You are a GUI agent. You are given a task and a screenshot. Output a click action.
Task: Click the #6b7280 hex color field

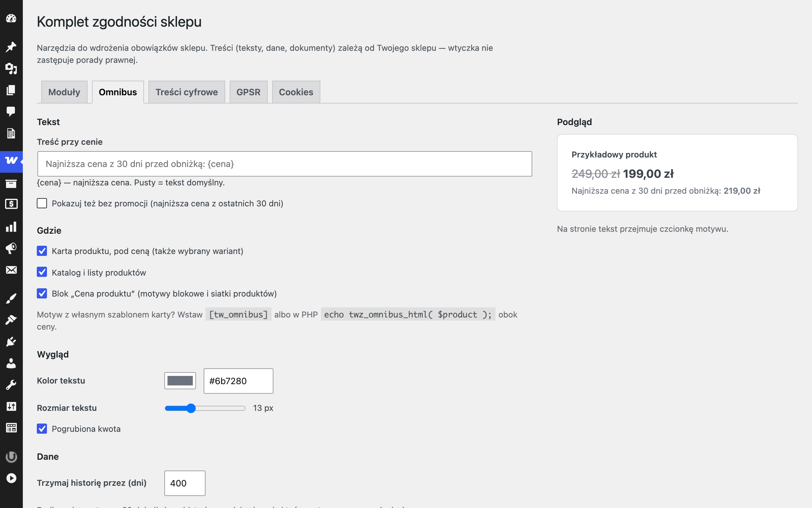[238, 381]
